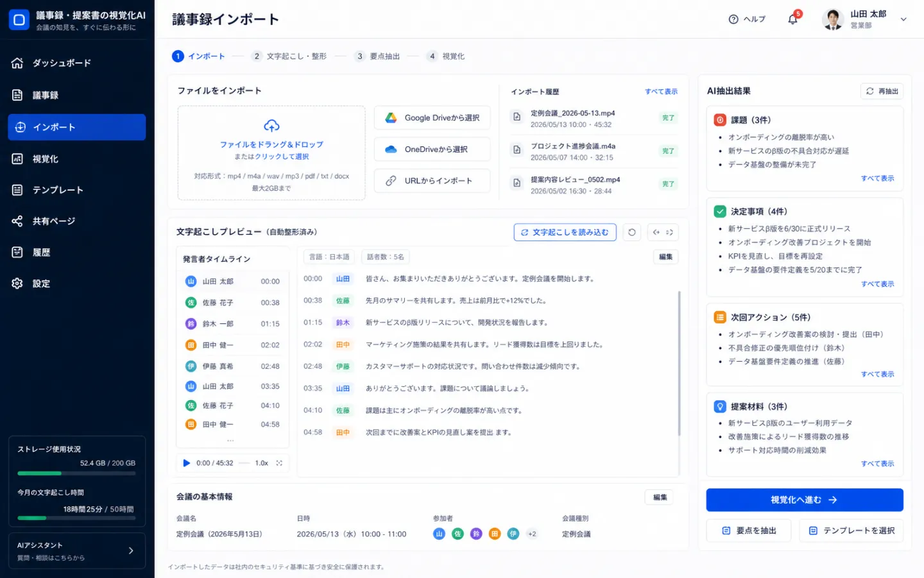The image size is (924, 578).
Task: Go to 視覚化 in the sidebar
Action: coord(76,158)
